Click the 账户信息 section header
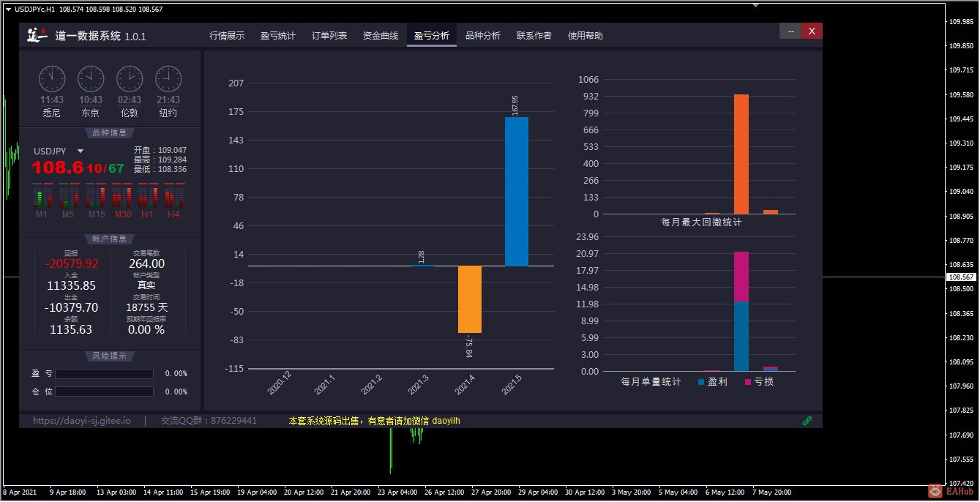 [x=110, y=239]
